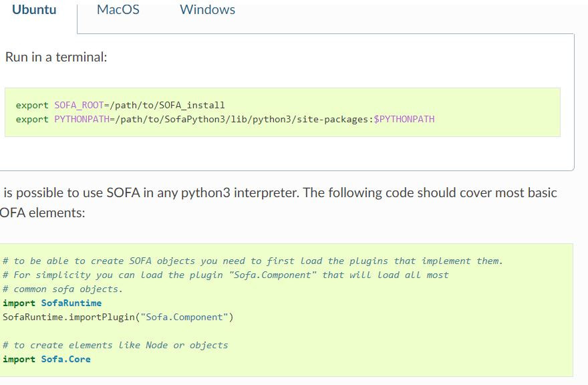
Task: Switch to the Ubuntu tab
Action: pyautogui.click(x=35, y=10)
